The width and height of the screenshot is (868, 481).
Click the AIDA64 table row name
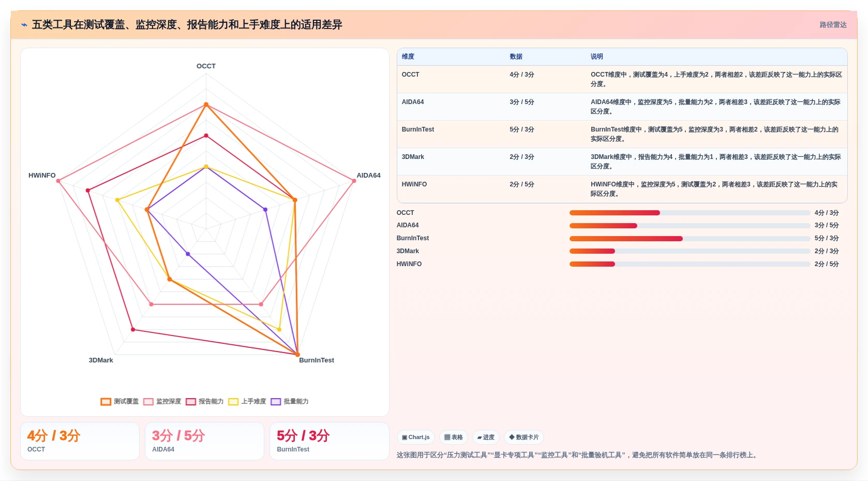click(x=413, y=102)
